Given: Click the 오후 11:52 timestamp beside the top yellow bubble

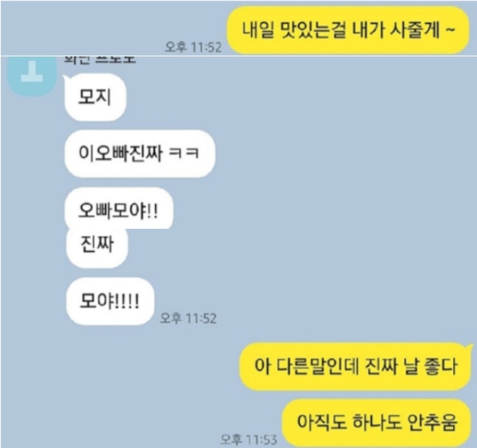Looking at the screenshot, I should click(193, 47).
